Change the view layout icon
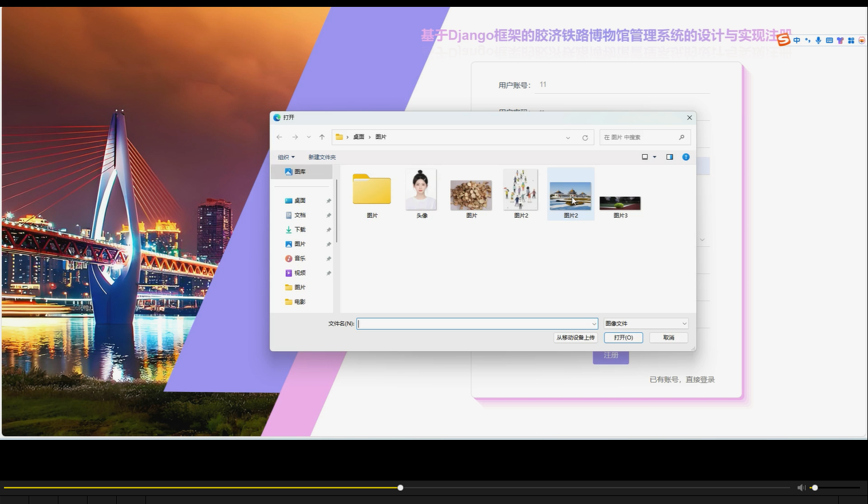 click(x=645, y=157)
